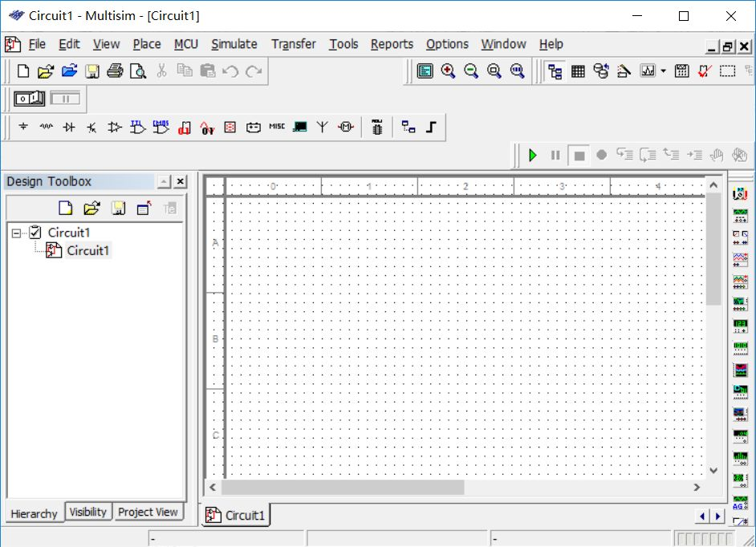Open the Grapher dropdown arrow

(661, 71)
